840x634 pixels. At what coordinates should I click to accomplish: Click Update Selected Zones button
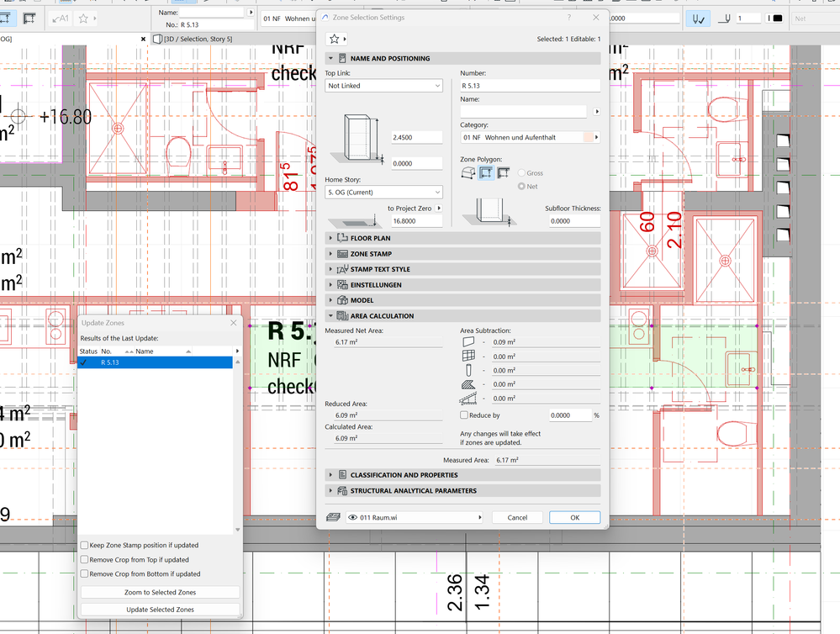pos(160,610)
